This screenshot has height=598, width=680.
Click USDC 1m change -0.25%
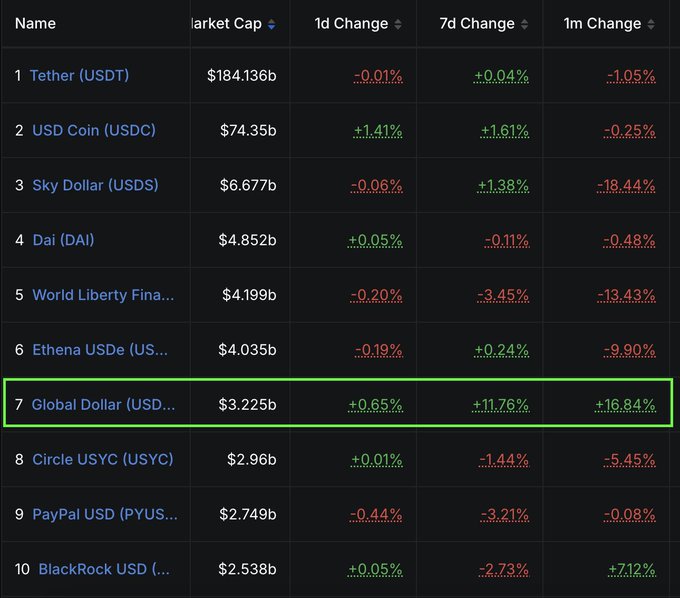(x=630, y=131)
